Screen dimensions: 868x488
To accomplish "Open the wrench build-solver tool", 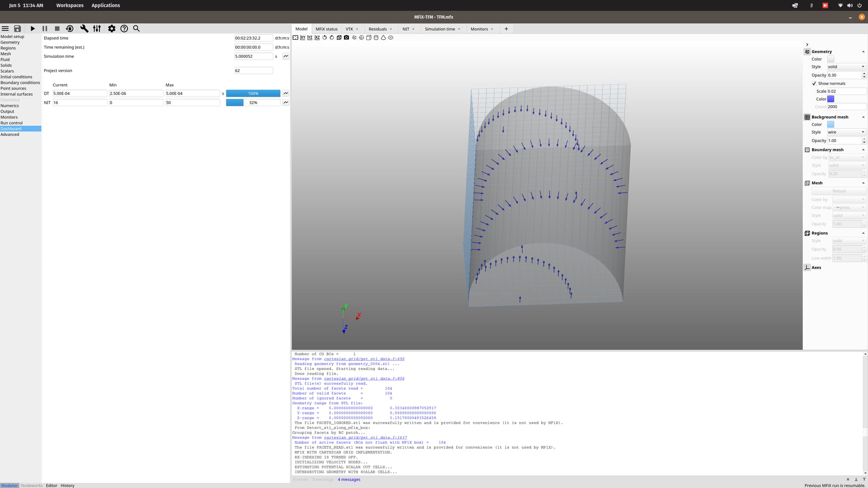I will click(x=84, y=28).
